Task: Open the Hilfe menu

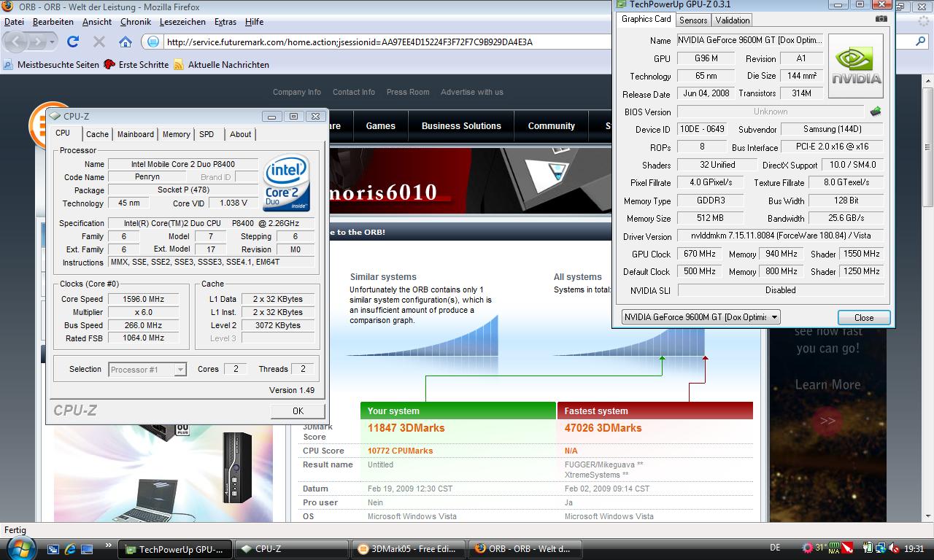Action: point(254,22)
